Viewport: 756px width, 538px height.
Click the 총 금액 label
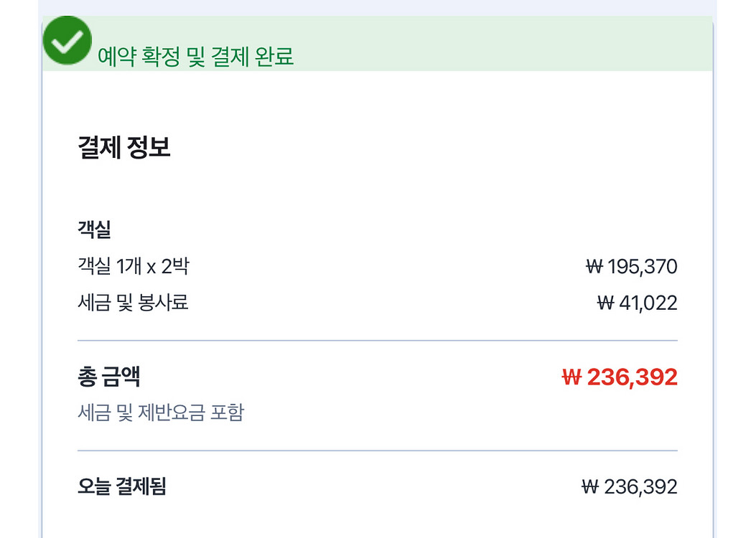(x=108, y=377)
